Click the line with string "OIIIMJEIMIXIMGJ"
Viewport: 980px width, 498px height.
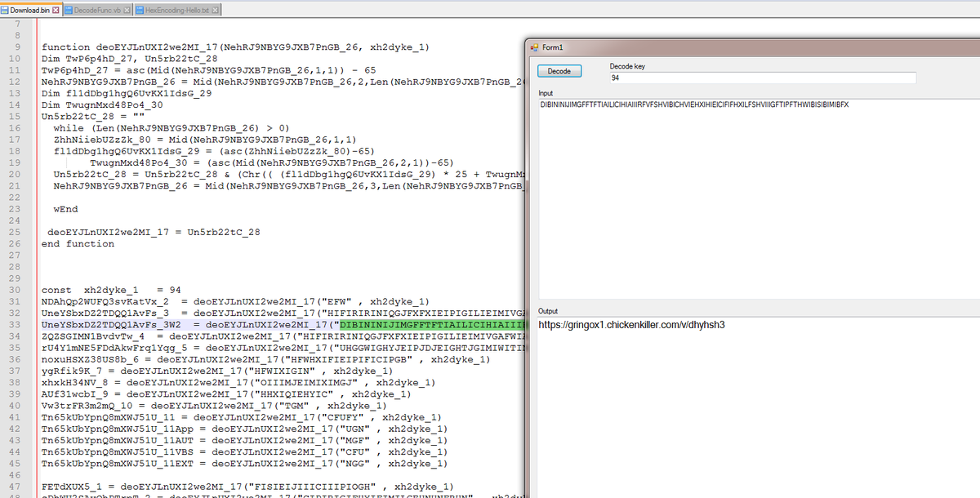(x=238, y=381)
